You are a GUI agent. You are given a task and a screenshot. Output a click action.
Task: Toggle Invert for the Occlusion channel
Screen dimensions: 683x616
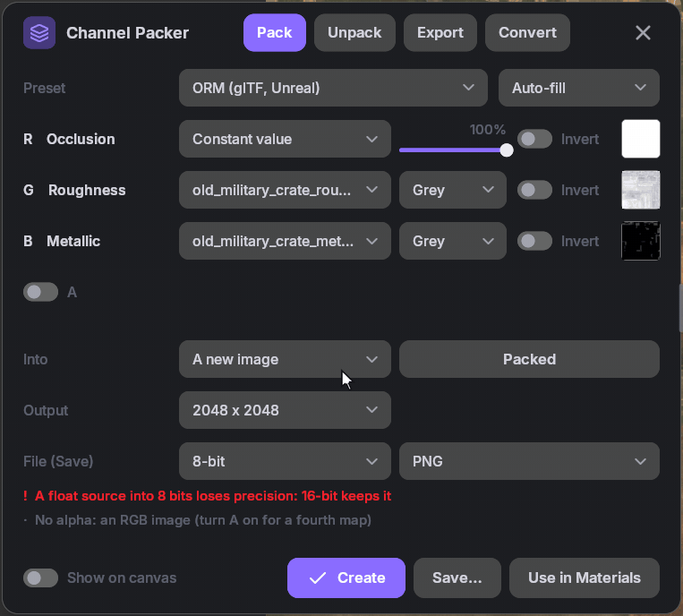point(535,139)
